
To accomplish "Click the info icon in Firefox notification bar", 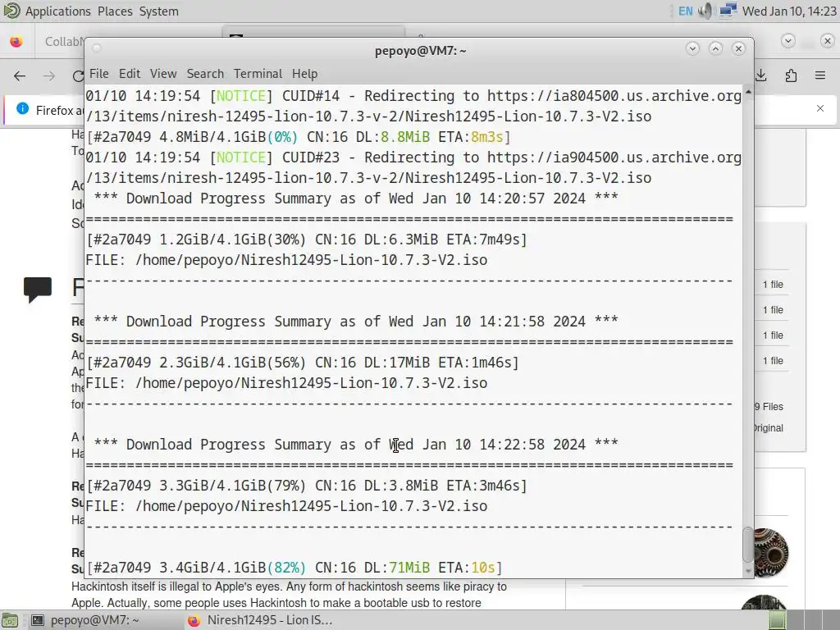I will point(22,109).
